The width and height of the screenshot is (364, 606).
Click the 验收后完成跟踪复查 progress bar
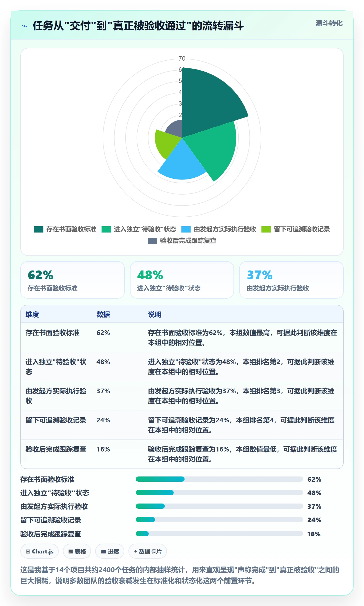point(219,534)
